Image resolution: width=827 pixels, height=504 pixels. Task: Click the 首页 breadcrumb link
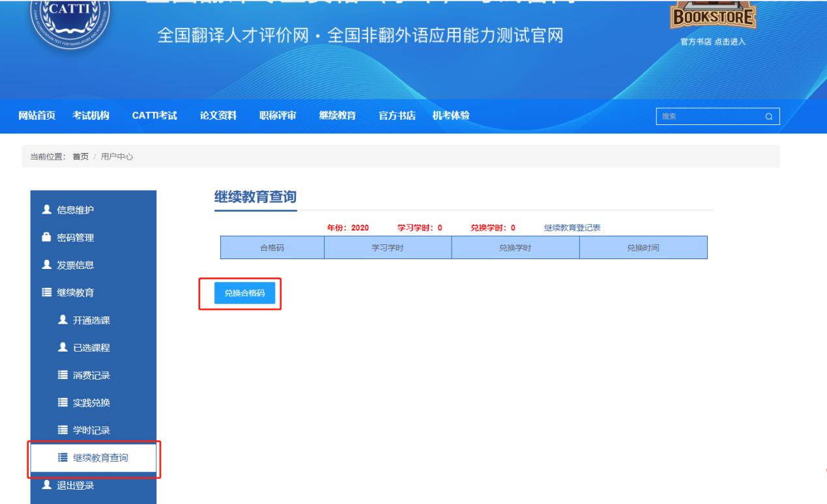(x=80, y=157)
